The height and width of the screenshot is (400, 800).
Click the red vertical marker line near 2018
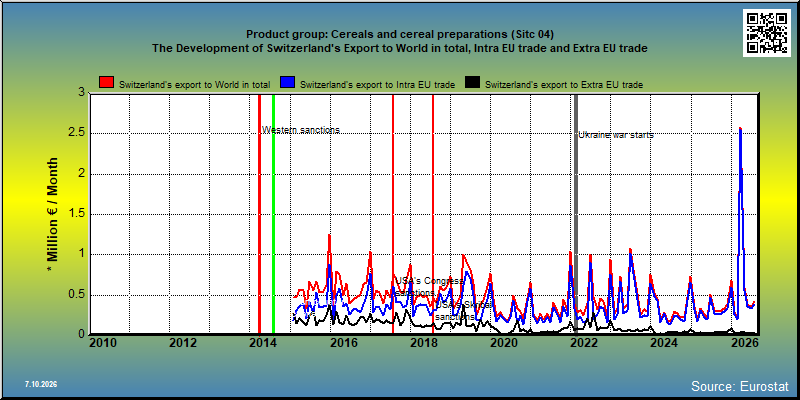tap(433, 213)
